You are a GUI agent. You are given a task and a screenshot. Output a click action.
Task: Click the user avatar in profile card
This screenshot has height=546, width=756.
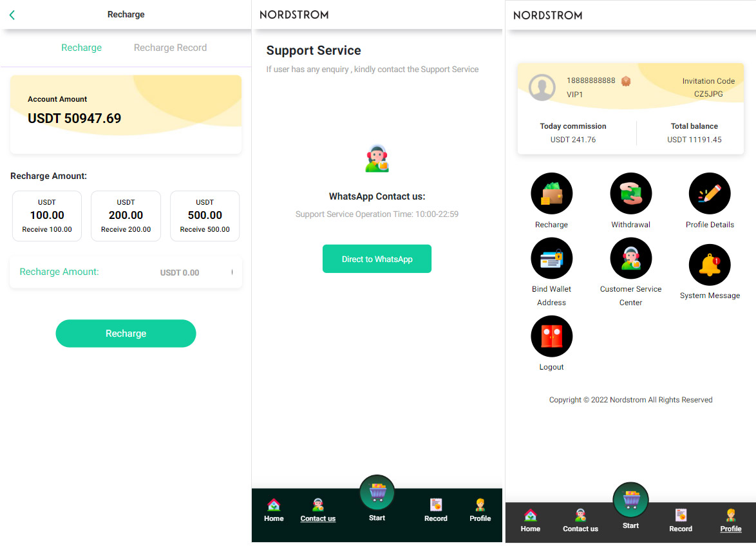(542, 87)
